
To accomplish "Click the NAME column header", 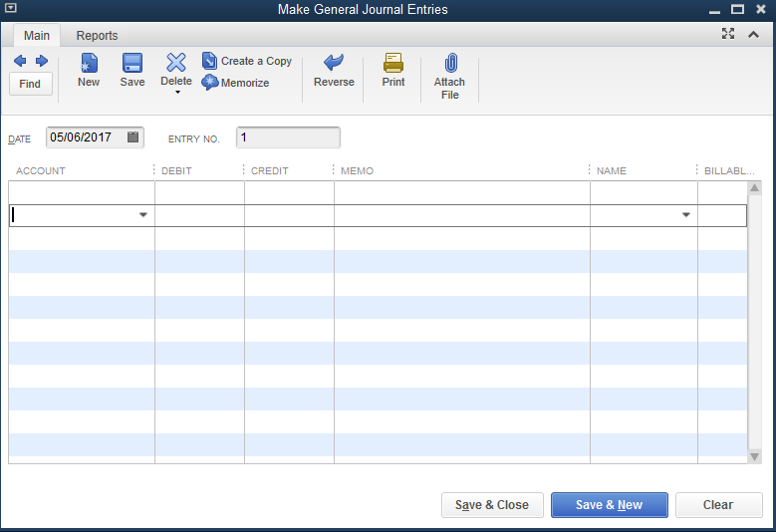I will tap(612, 170).
